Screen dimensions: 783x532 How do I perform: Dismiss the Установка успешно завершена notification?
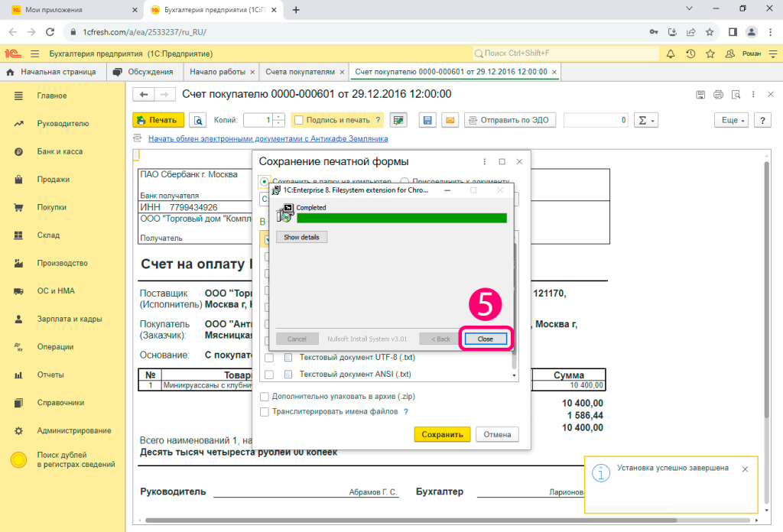click(745, 469)
